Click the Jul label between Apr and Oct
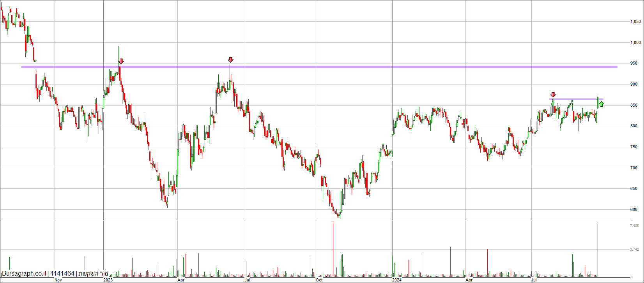This screenshot has width=644, height=283. click(248, 280)
